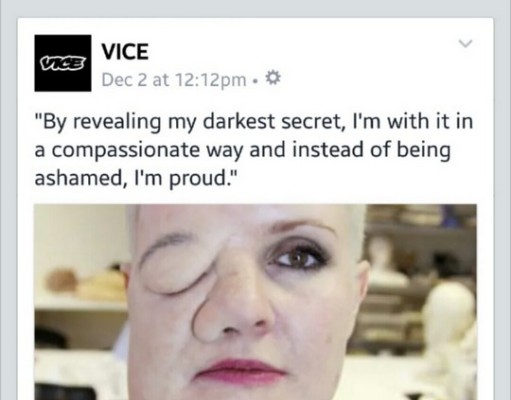
Task: Open the dropdown arrow on the VICE post
Action: point(465,43)
